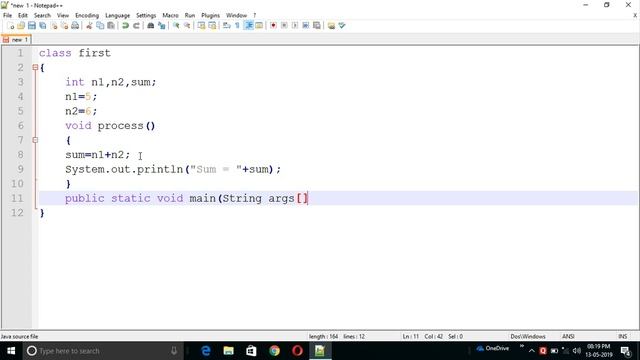The height and width of the screenshot is (360, 640).
Task: Click 'System.out.println' on line 9
Action: (x=124, y=169)
